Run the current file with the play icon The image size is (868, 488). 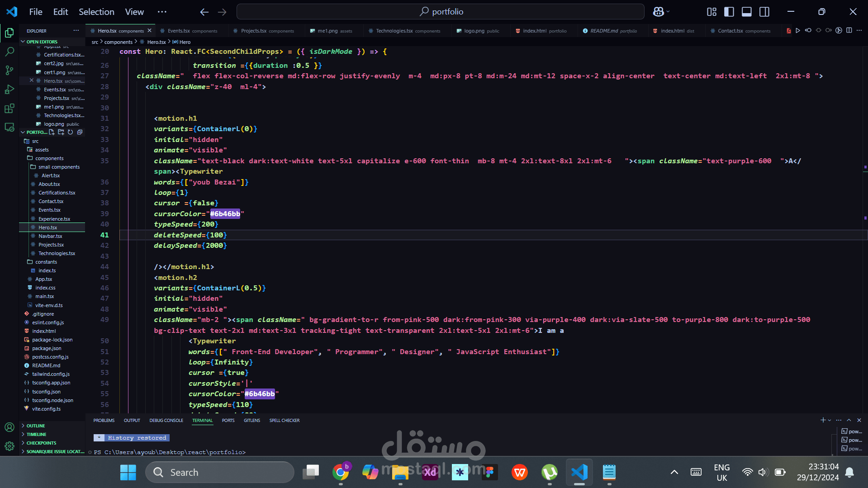(x=798, y=31)
